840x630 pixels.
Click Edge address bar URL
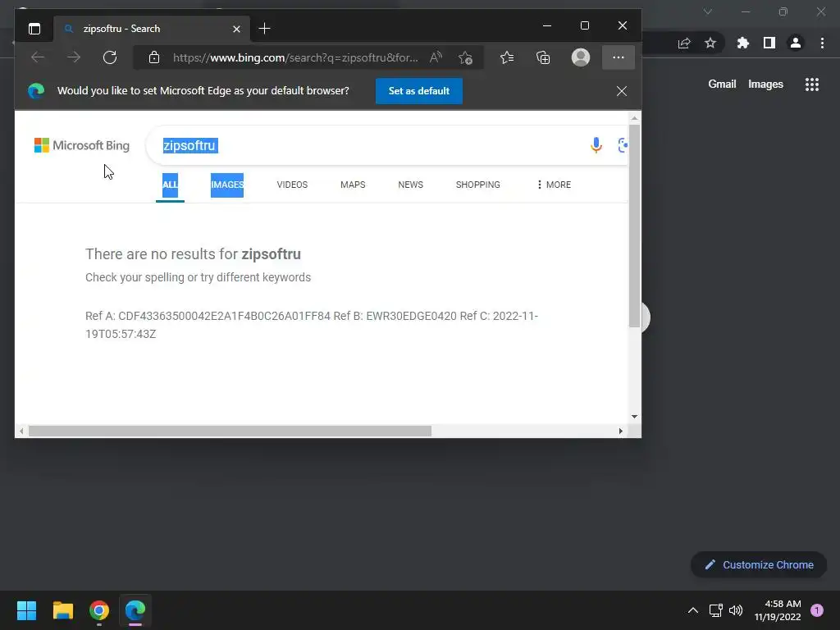[295, 57]
